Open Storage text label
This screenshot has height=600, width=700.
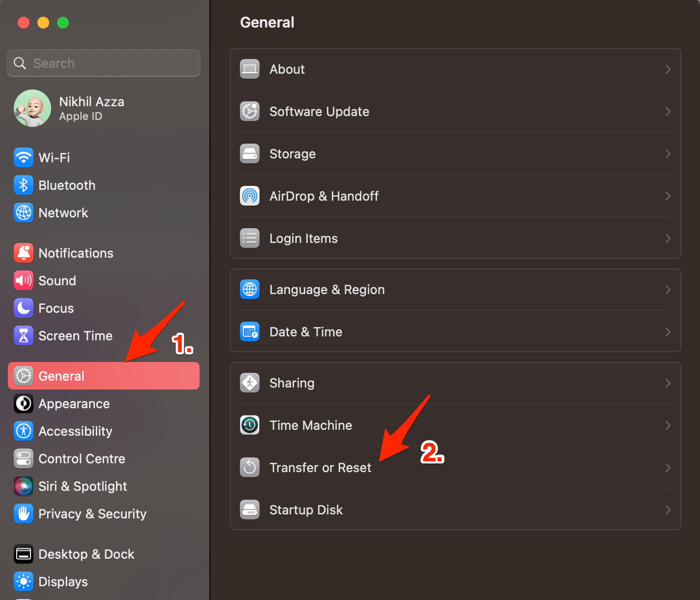tap(292, 154)
